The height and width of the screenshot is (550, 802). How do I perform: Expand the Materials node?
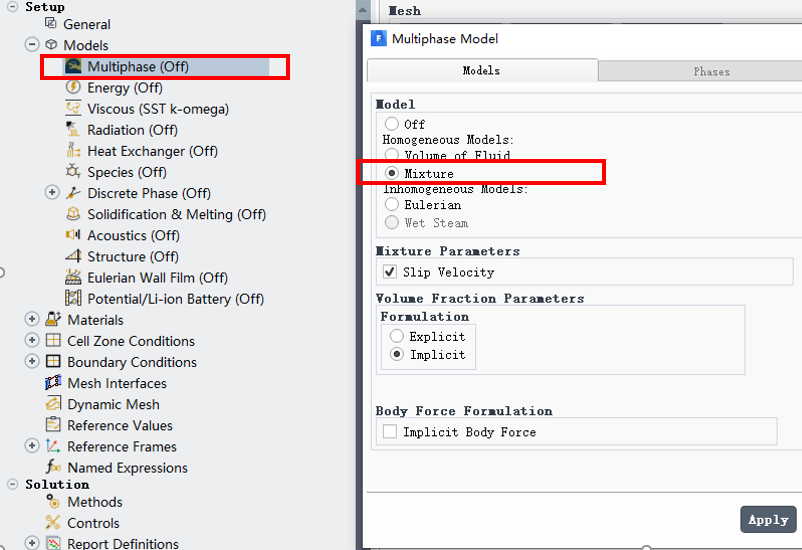pyautogui.click(x=32, y=319)
